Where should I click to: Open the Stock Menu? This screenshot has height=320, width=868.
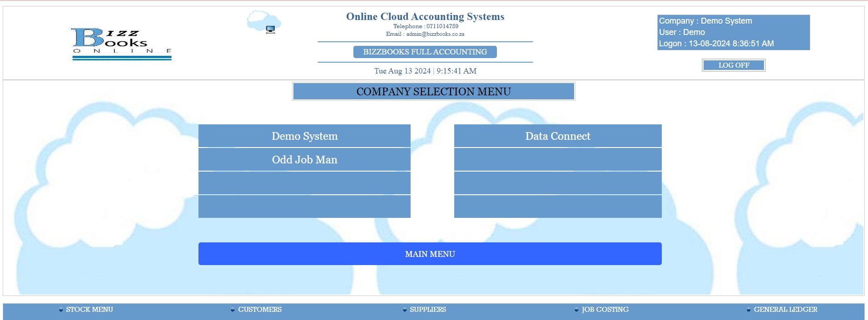point(89,310)
